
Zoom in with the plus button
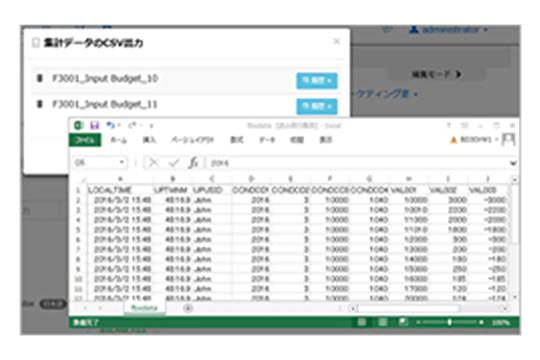[481, 322]
